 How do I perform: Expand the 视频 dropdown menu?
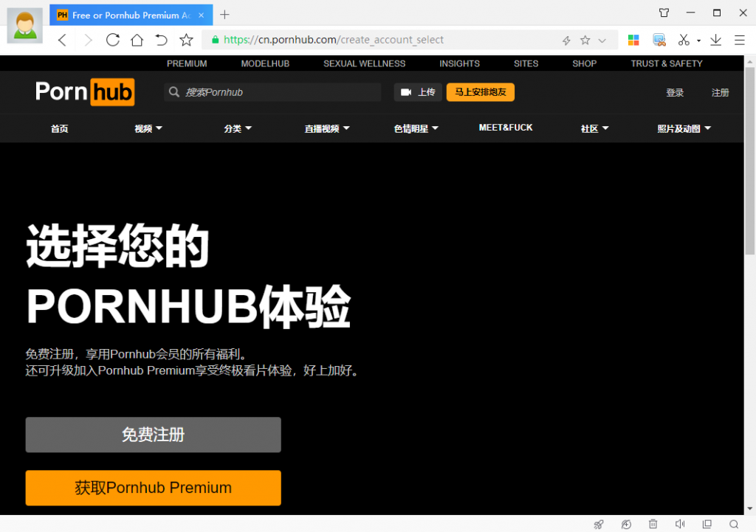tap(148, 128)
